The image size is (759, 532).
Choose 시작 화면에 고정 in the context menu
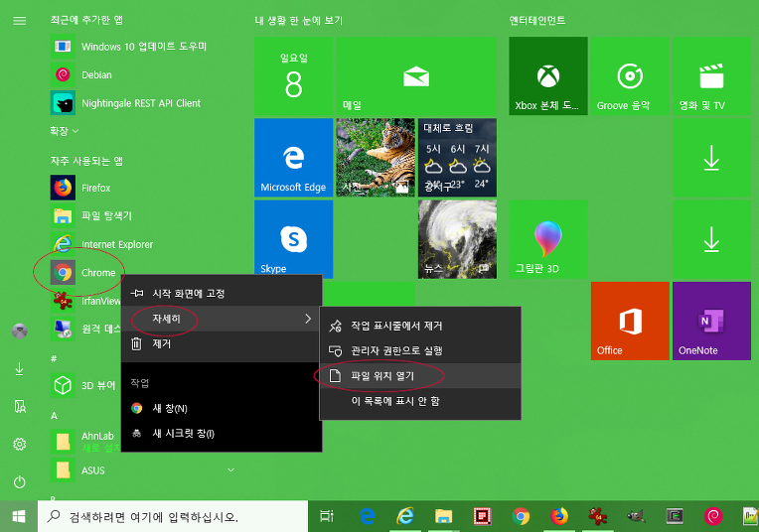coord(222,293)
